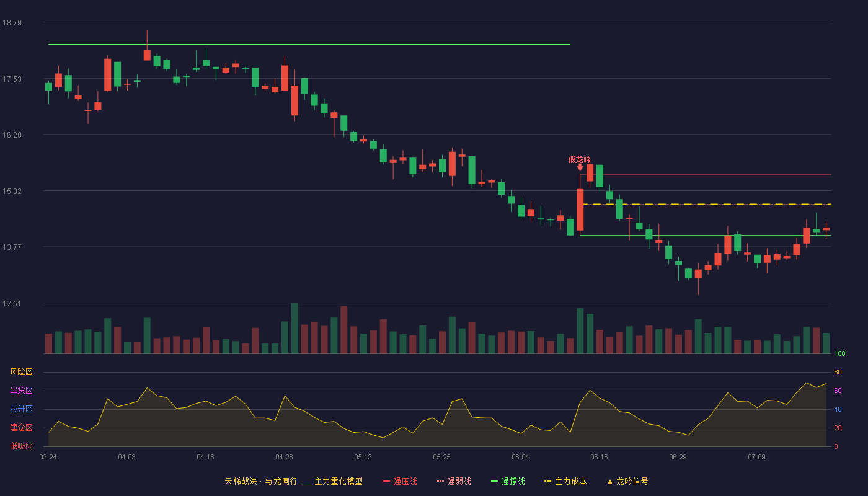
Task: Select the 拉升区 zone label
Action: click(x=21, y=409)
